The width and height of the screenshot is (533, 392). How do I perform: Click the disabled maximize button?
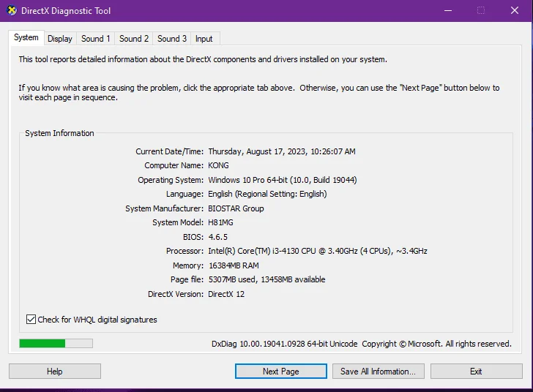(x=481, y=10)
